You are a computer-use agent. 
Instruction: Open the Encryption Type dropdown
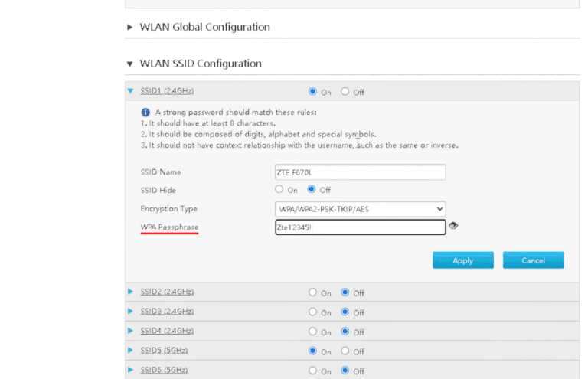tap(360, 209)
